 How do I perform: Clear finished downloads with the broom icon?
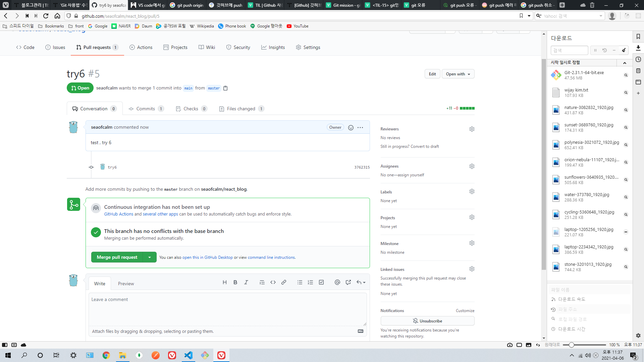click(624, 50)
